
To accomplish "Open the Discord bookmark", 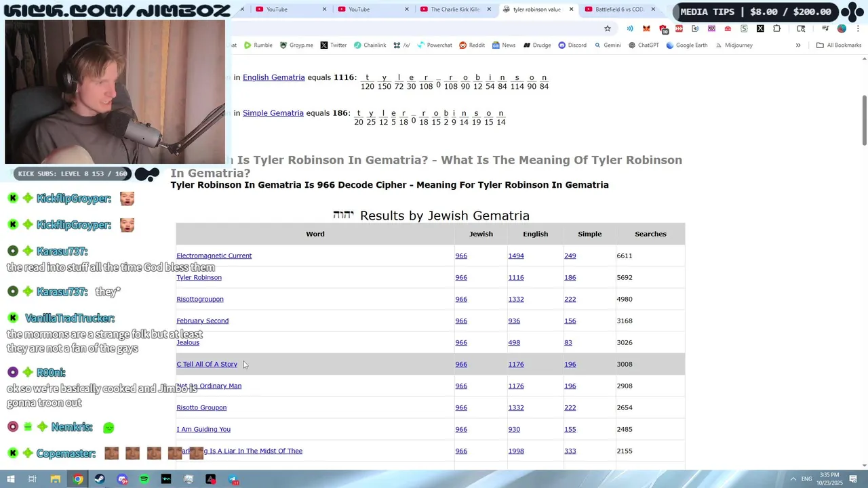I will 572,45.
